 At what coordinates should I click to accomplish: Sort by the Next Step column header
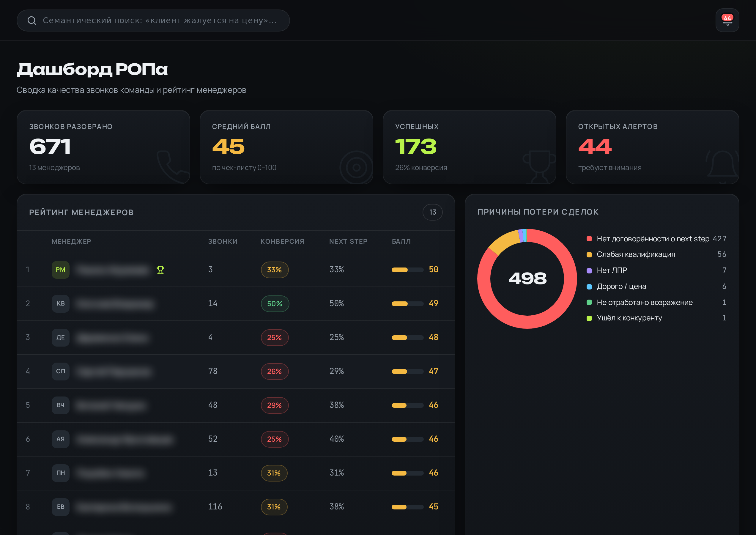pos(348,241)
